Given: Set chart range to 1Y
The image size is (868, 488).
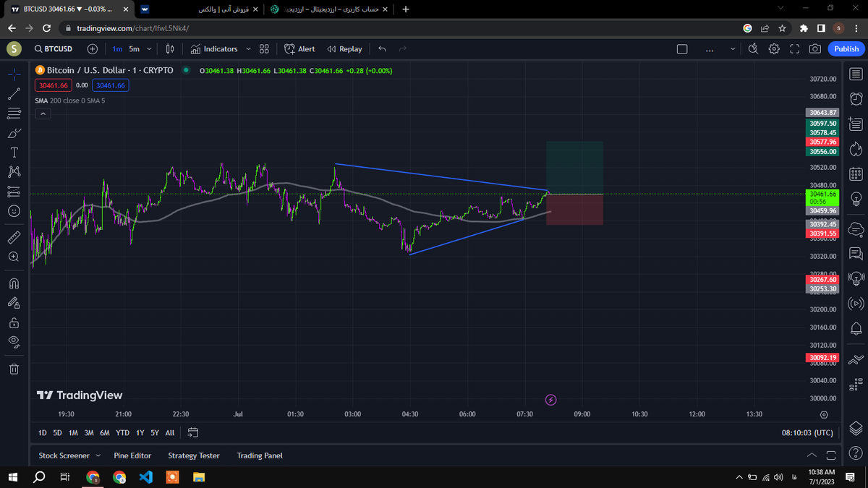Looking at the screenshot, I should pyautogui.click(x=140, y=432).
